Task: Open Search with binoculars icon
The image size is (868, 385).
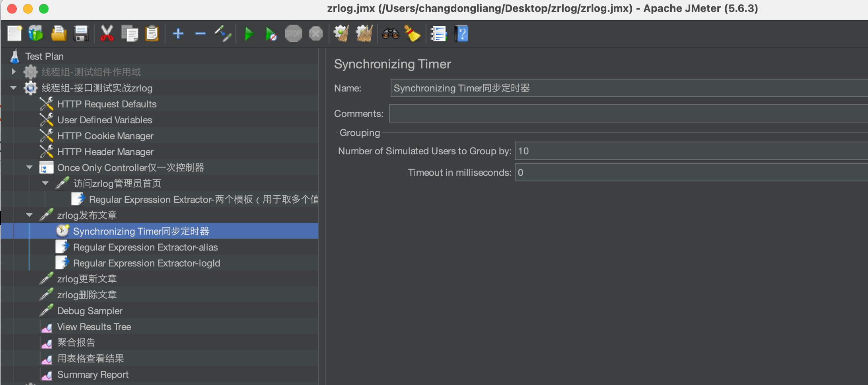Action: [x=390, y=33]
